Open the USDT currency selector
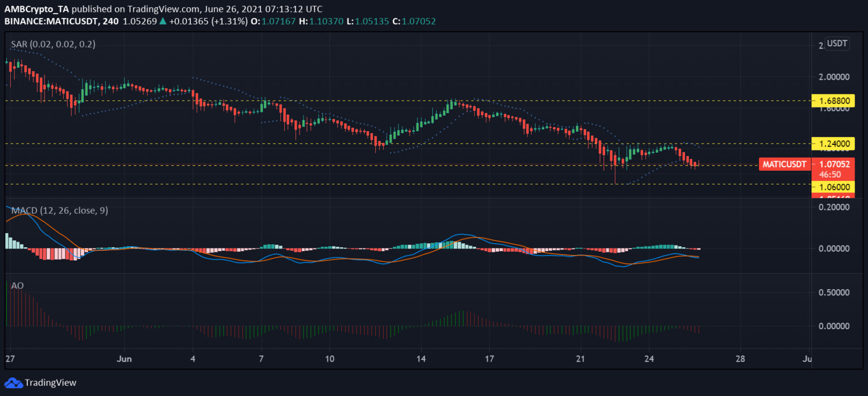868x396 pixels. pyautogui.click(x=837, y=44)
